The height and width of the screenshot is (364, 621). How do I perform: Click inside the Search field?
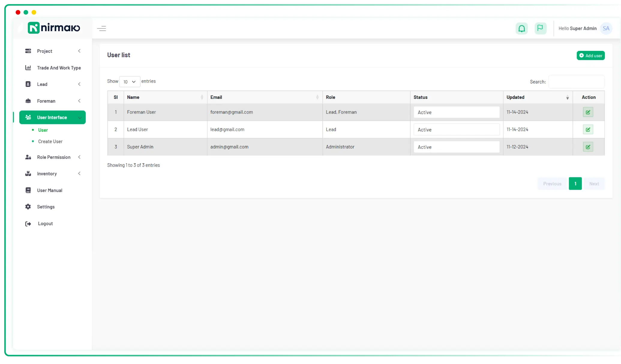coord(576,81)
